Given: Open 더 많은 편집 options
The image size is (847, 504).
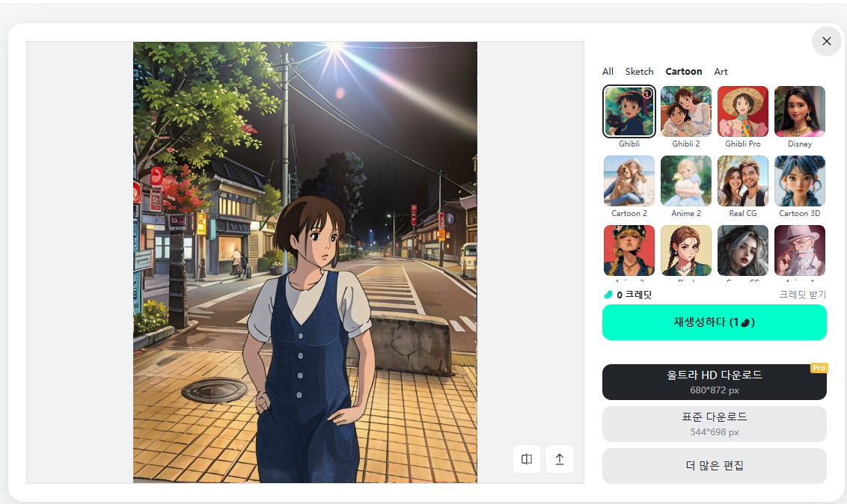Looking at the screenshot, I should [714, 466].
